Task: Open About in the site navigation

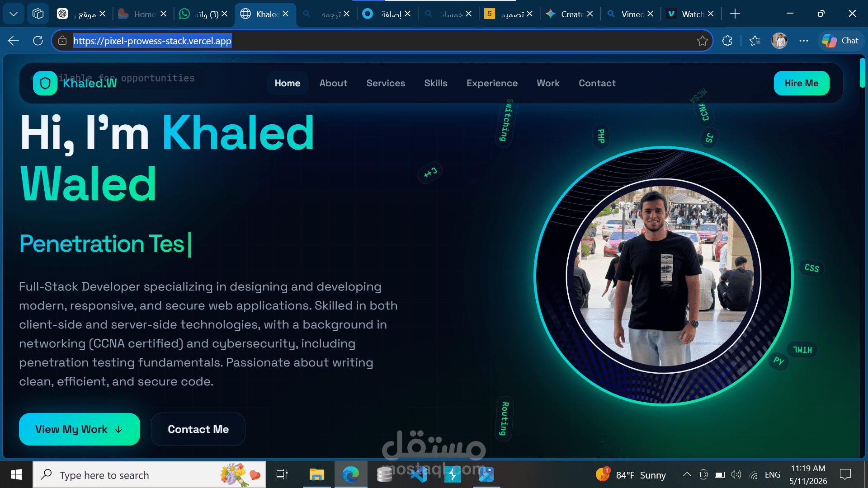Action: tap(333, 83)
